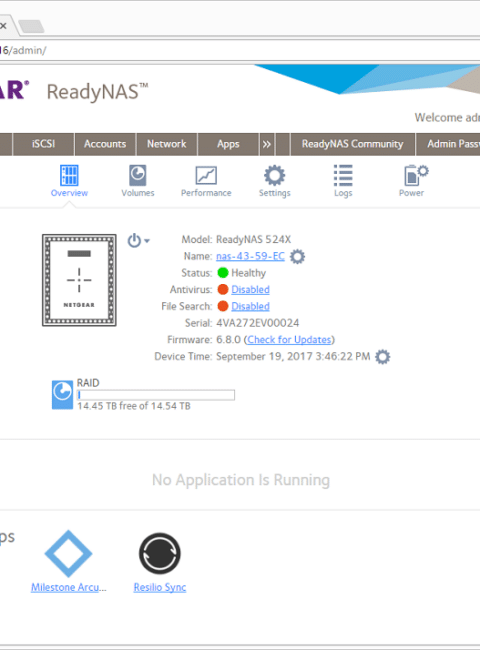Click the Resilio Sync app icon
Image resolution: width=480 pixels, height=650 pixels.
[x=160, y=553]
